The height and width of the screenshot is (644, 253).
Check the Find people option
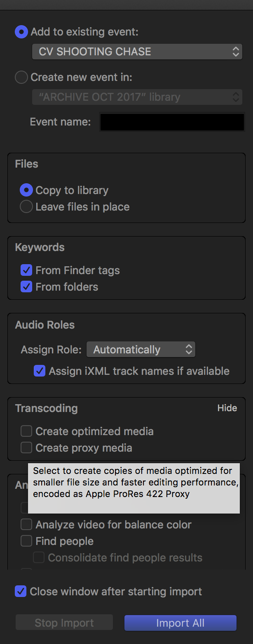pos(26,541)
